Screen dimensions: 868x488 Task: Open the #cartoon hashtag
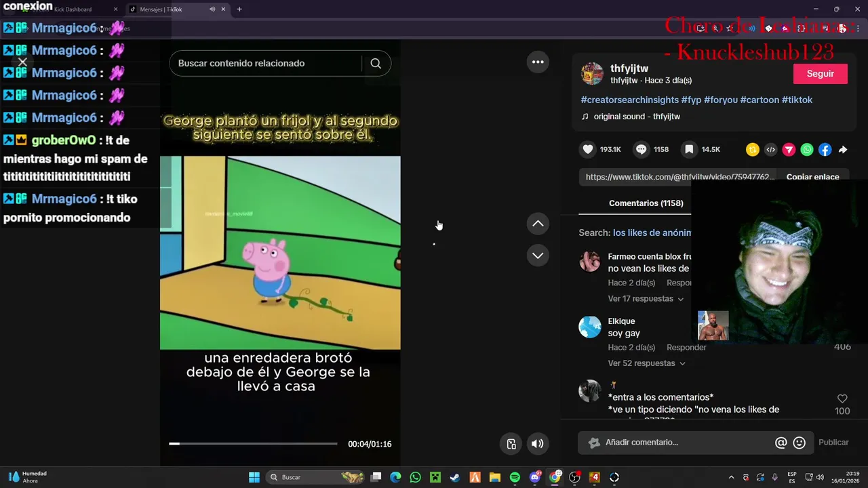tap(759, 100)
